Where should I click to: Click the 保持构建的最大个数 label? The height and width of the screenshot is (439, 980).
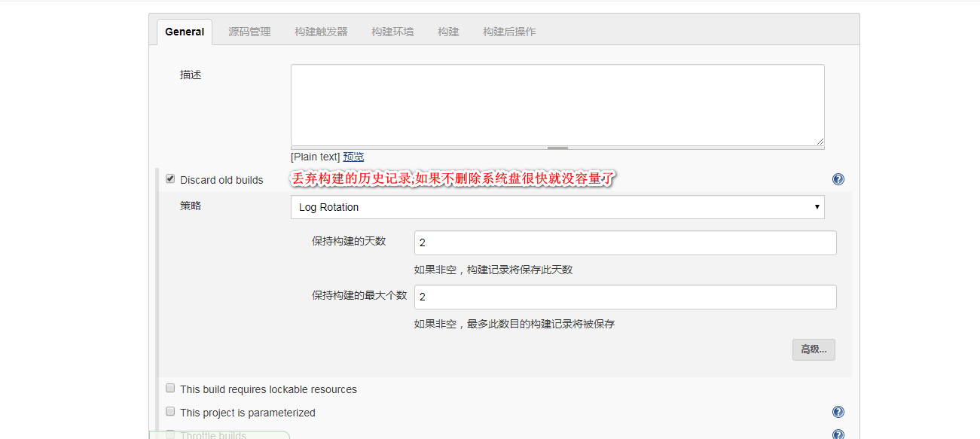pos(359,295)
